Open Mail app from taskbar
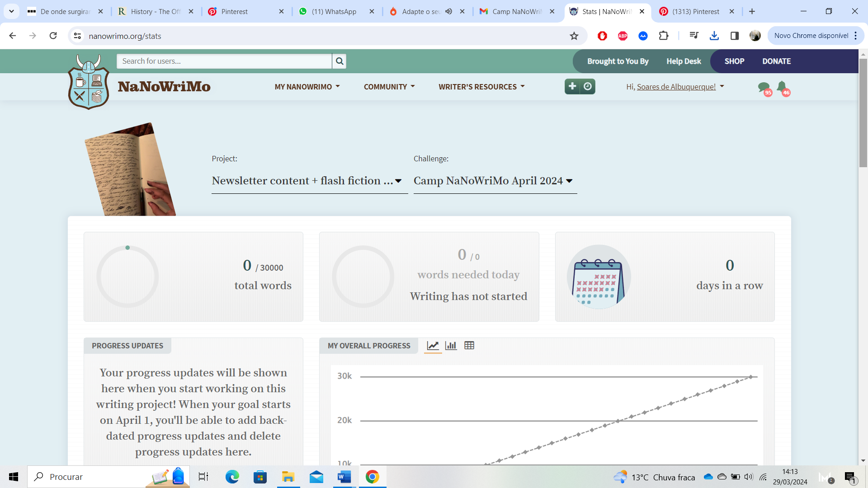Image resolution: width=868 pixels, height=488 pixels. point(316,477)
